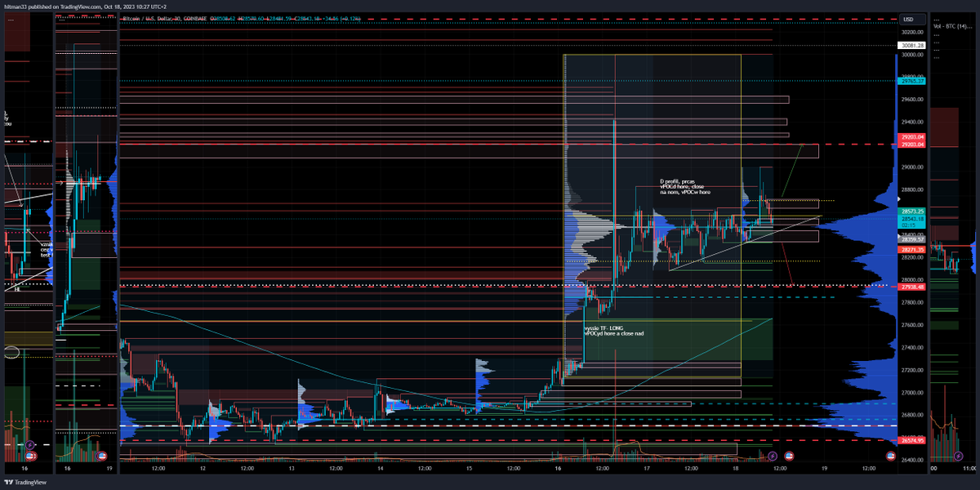This screenshot has height=490, width=980.
Task: Select the 28271.35 red price label
Action: (x=911, y=249)
